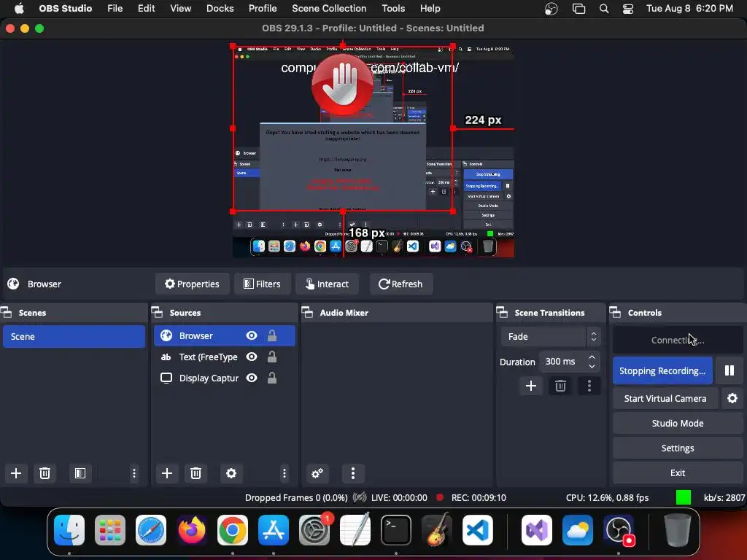The height and width of the screenshot is (560, 747).
Task: Open Sources panel more options menu
Action: point(285,472)
